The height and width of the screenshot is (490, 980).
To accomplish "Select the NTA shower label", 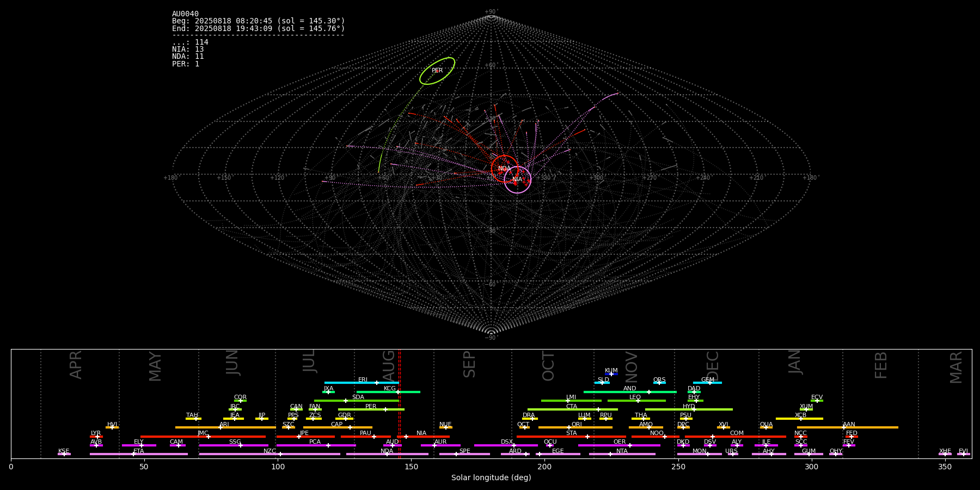I will [x=622, y=451].
